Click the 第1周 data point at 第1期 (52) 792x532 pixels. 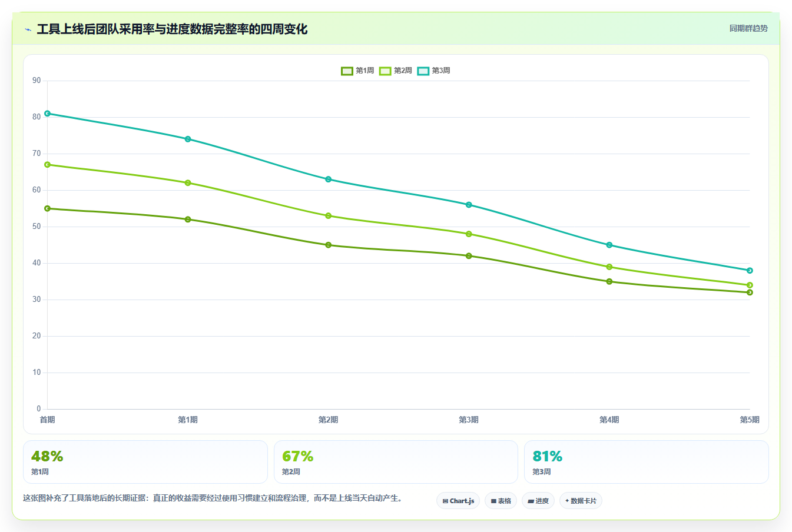point(188,220)
